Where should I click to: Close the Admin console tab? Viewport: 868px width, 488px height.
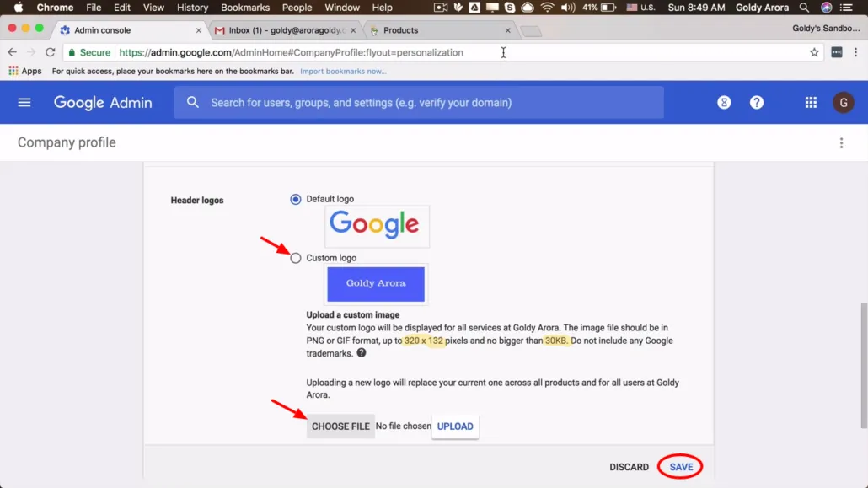[x=199, y=30]
